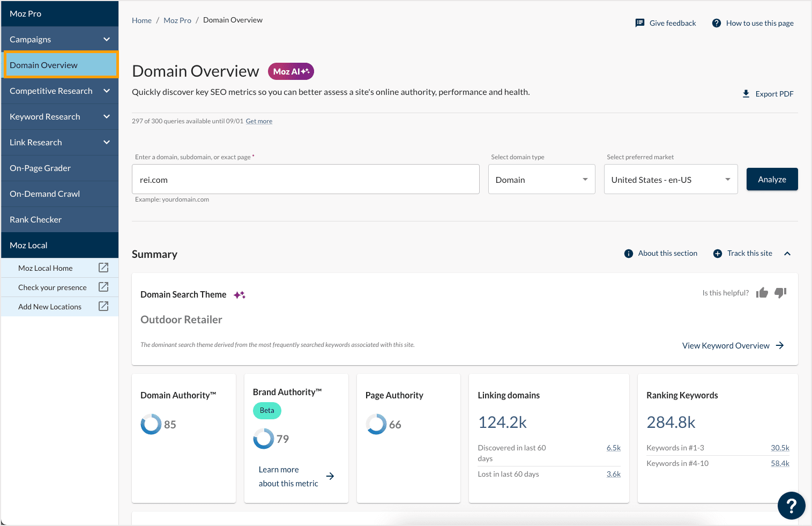Click external link icon beside Moz Local Home
The width and height of the screenshot is (812, 526).
(x=103, y=268)
